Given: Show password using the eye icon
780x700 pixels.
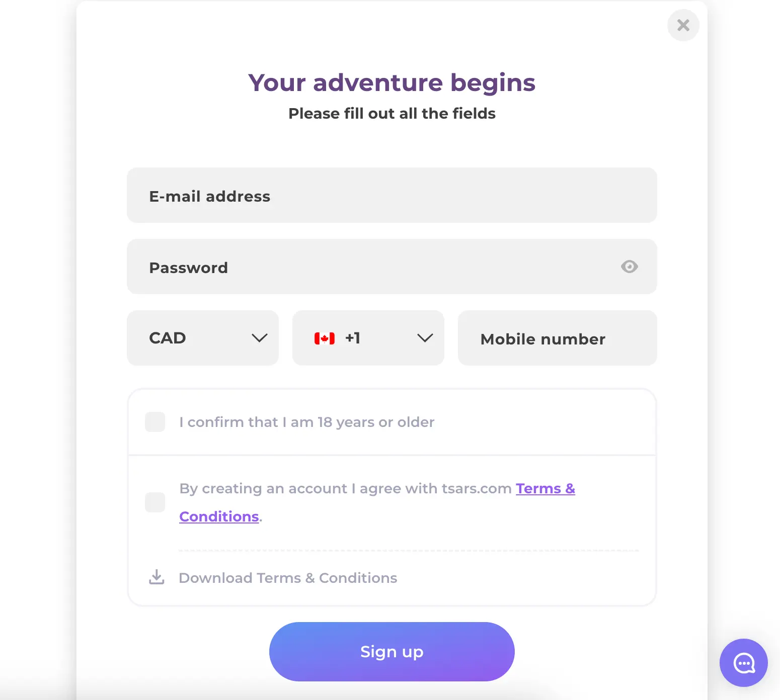Looking at the screenshot, I should coord(629,267).
